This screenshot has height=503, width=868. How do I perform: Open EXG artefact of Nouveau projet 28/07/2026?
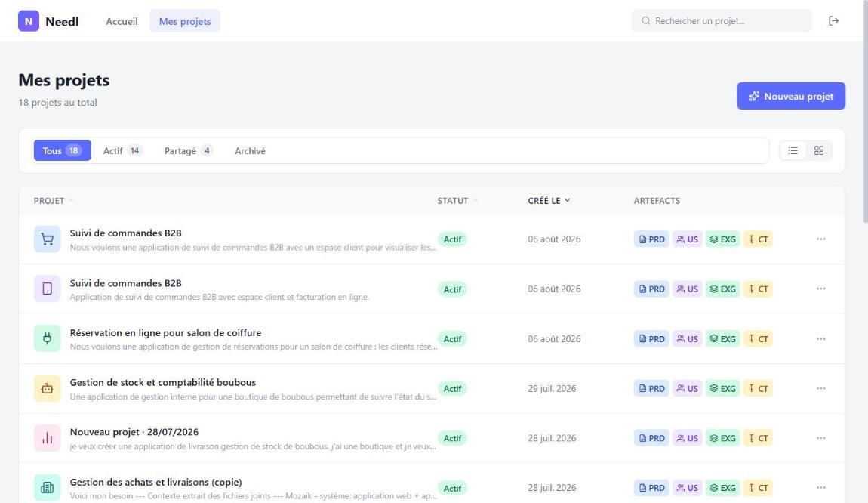click(x=722, y=438)
